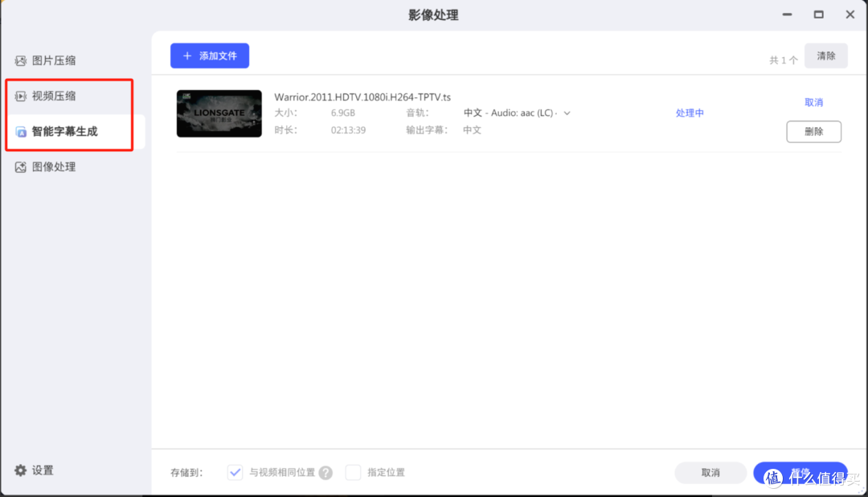Click the 输出字幕 value 中文

(x=473, y=130)
